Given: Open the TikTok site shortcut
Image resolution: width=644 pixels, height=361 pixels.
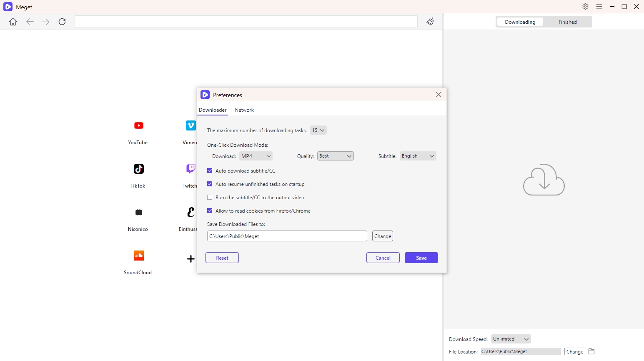Looking at the screenshot, I should point(138,169).
